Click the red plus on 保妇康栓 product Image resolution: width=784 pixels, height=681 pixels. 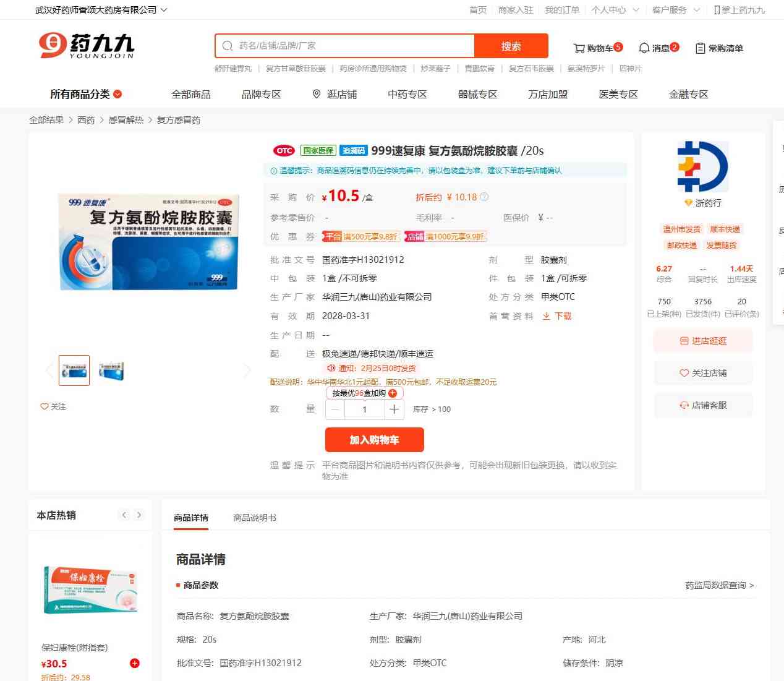point(134,664)
